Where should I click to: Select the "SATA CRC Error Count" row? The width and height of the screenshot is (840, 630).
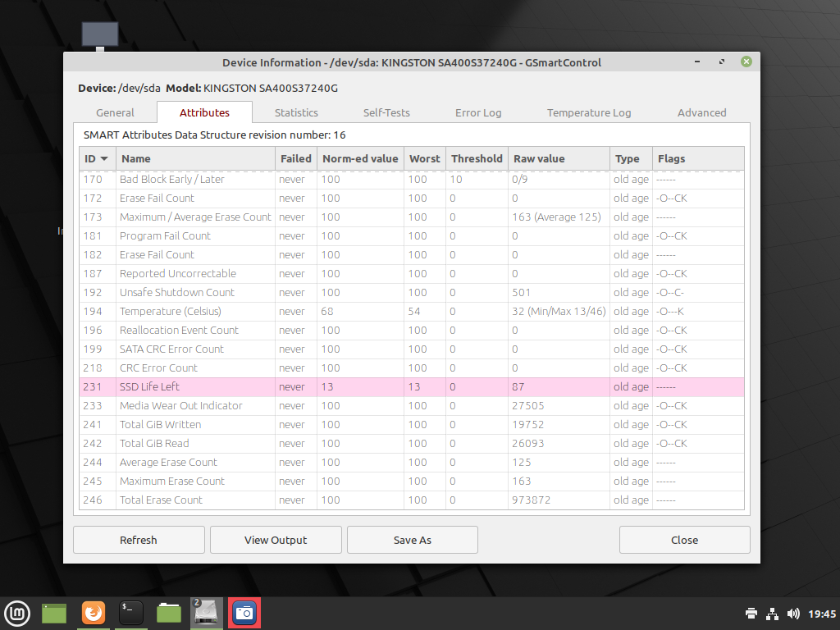point(412,349)
